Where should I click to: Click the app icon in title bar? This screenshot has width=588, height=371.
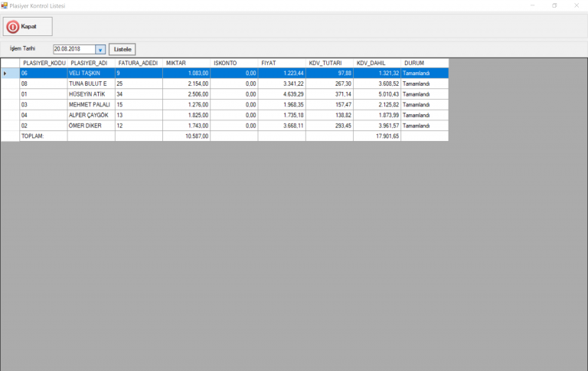[5, 5]
